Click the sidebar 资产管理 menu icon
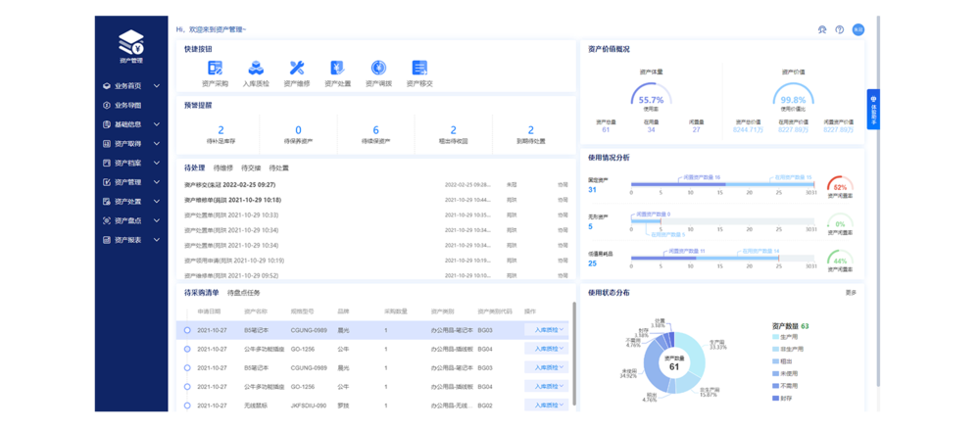 (x=107, y=182)
